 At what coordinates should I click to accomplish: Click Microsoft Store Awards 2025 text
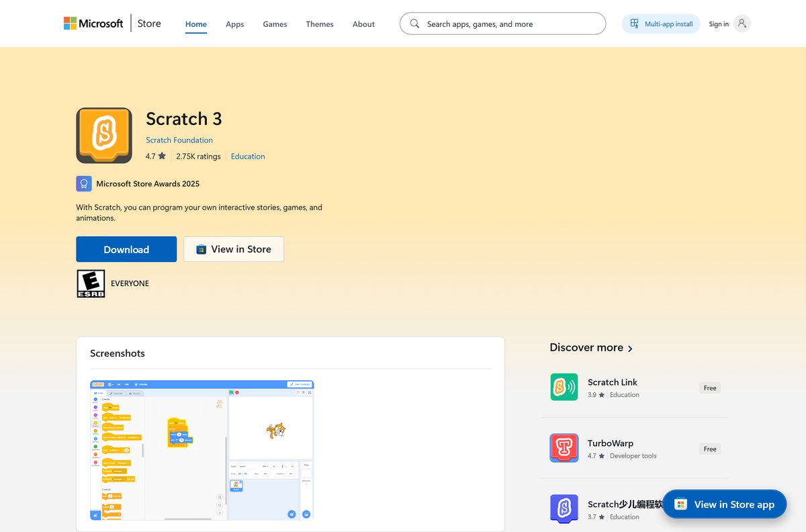(148, 183)
